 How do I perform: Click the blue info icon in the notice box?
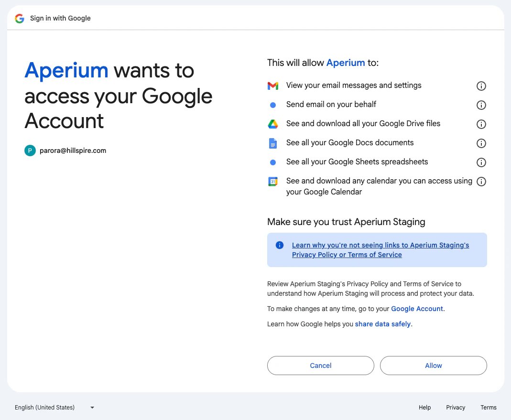click(280, 245)
